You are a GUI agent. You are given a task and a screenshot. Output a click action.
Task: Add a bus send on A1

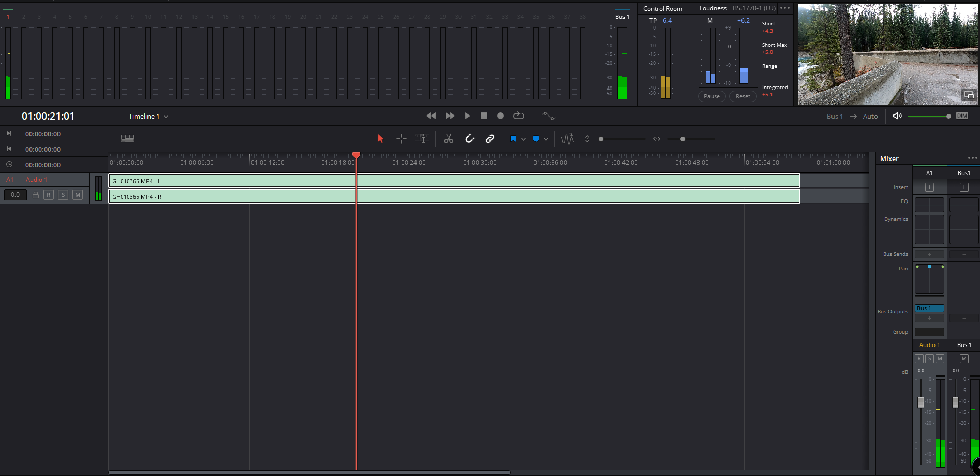[929, 254]
